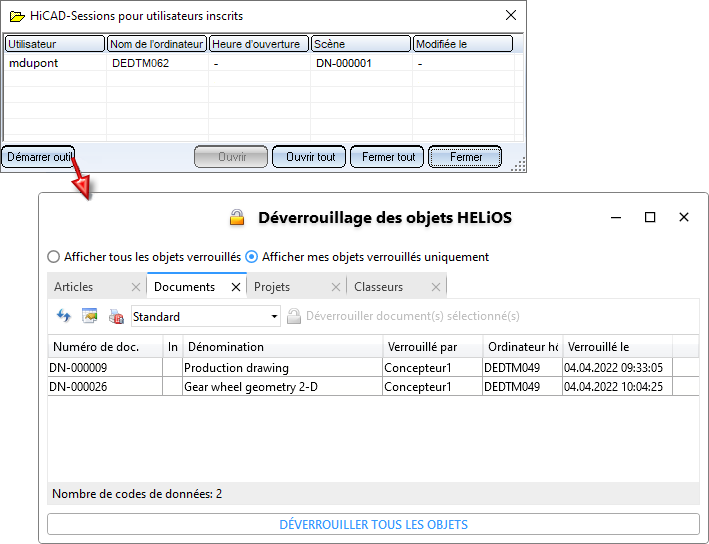Sort by 'Utilisateur' column header
This screenshot has height=544, width=709.
(x=55, y=44)
